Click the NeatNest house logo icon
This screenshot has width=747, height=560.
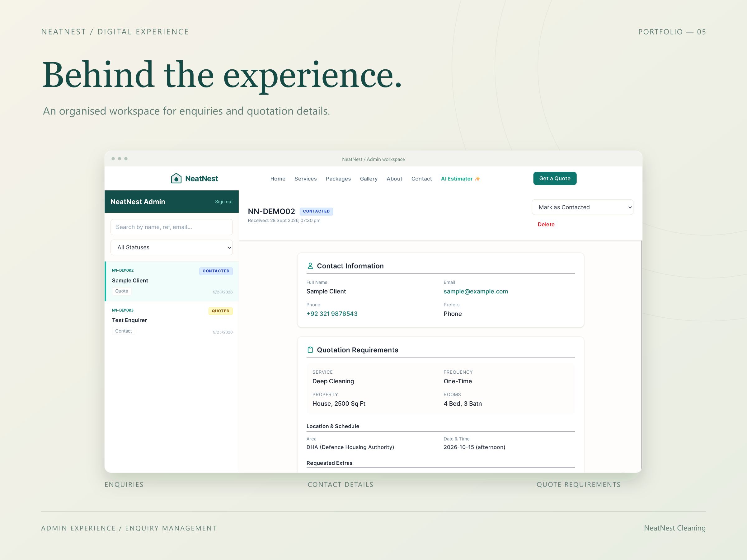(x=176, y=178)
